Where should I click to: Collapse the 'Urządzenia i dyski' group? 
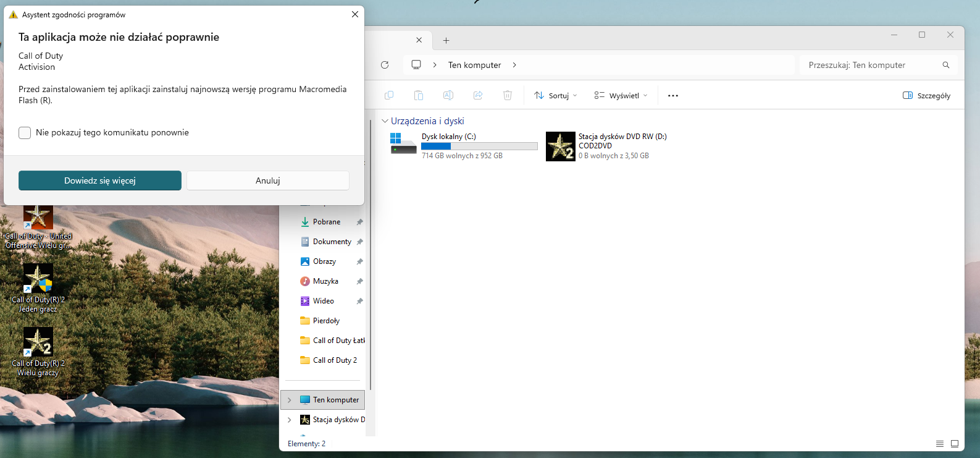tap(385, 121)
